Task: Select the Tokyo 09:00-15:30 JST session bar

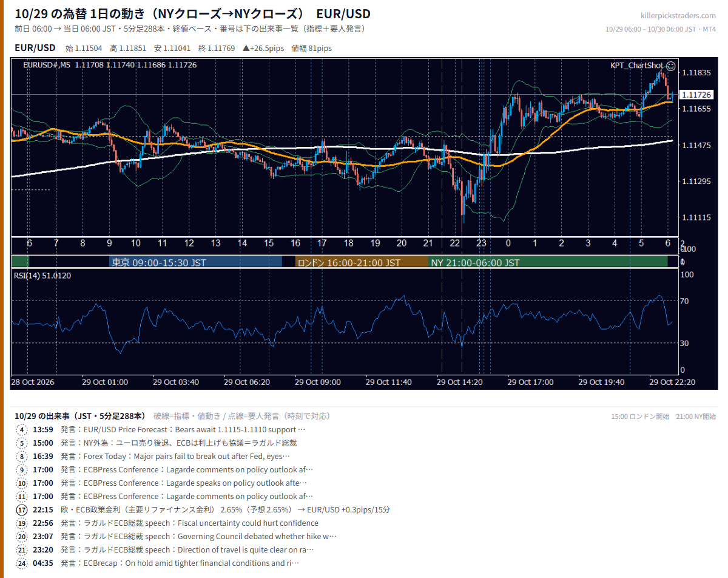Action: coord(195,262)
